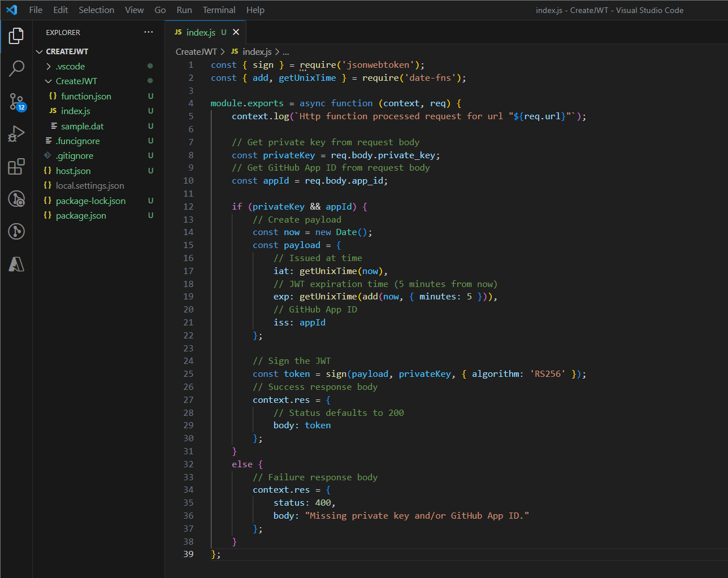Click the braces icon beside function.json
The width and height of the screenshot is (728, 578).
coord(53,96)
